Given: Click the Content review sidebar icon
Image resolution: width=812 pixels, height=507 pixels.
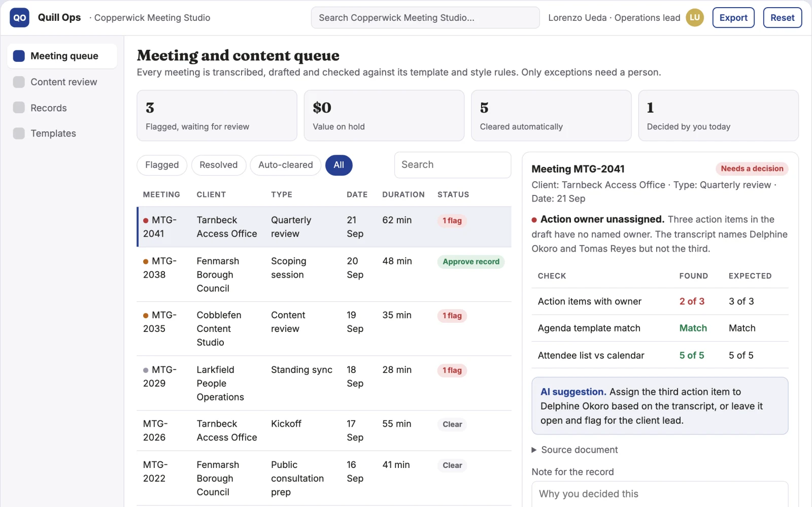Looking at the screenshot, I should pos(19,82).
